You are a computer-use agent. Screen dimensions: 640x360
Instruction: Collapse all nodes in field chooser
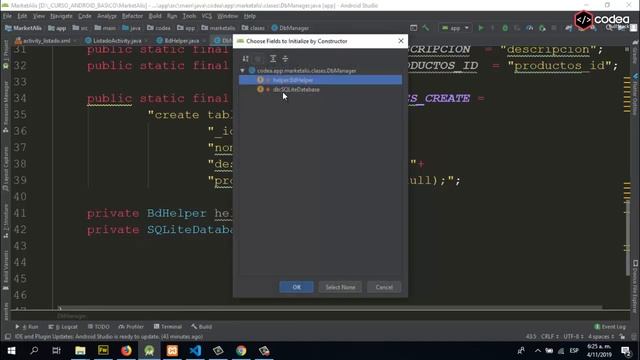(285, 59)
